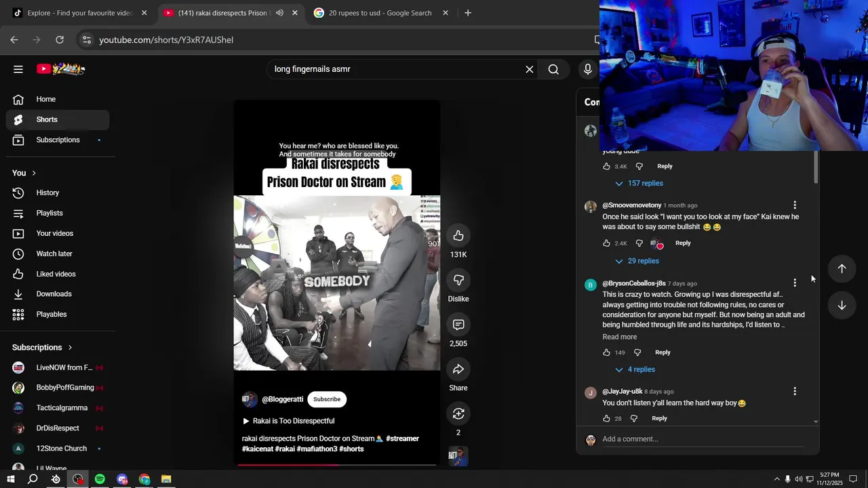The image size is (868, 488).
Task: Clear the search box with the X icon
Action: (x=530, y=69)
